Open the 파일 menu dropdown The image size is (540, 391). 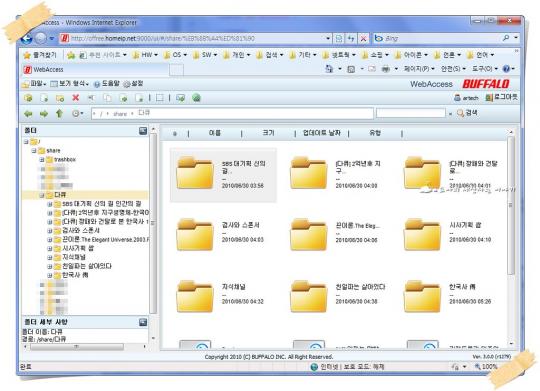point(34,84)
